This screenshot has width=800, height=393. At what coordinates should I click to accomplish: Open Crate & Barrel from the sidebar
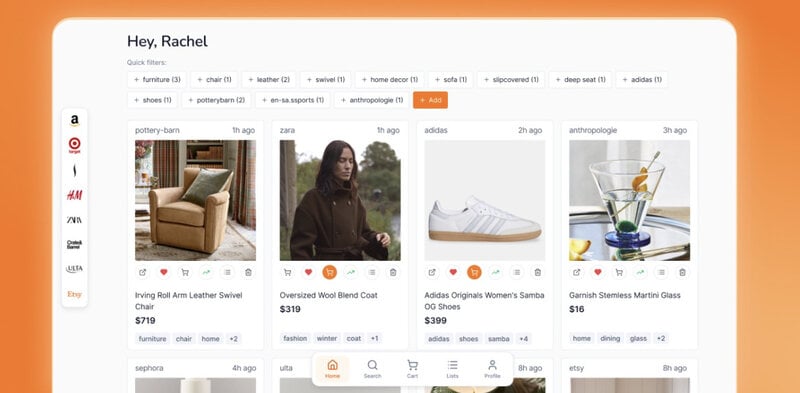tap(74, 244)
